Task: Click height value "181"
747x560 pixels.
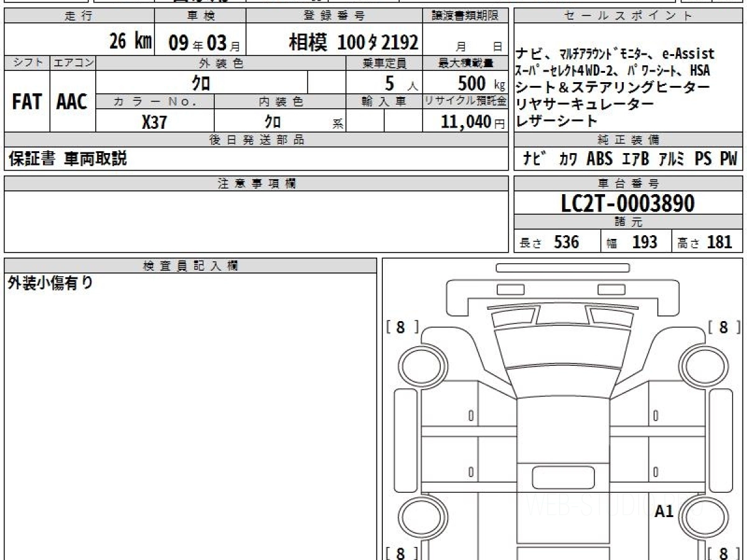Action: (x=720, y=242)
